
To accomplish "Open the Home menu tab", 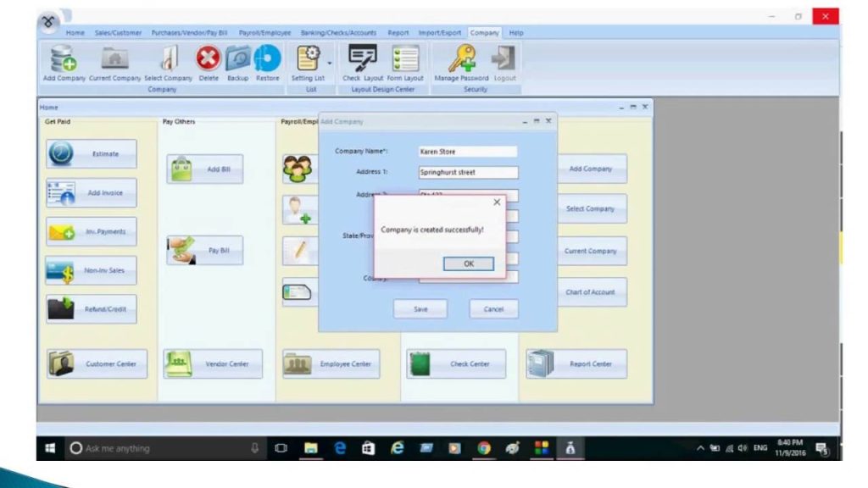I will (x=75, y=33).
